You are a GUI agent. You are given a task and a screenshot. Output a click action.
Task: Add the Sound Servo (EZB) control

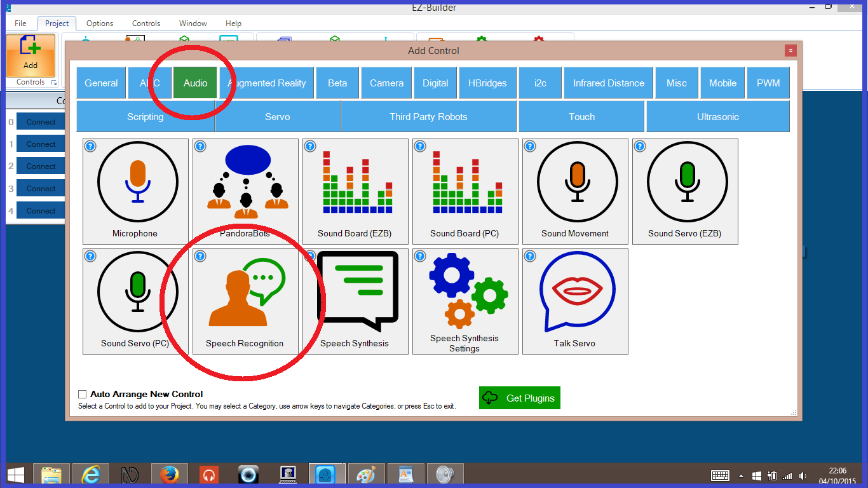click(x=685, y=191)
